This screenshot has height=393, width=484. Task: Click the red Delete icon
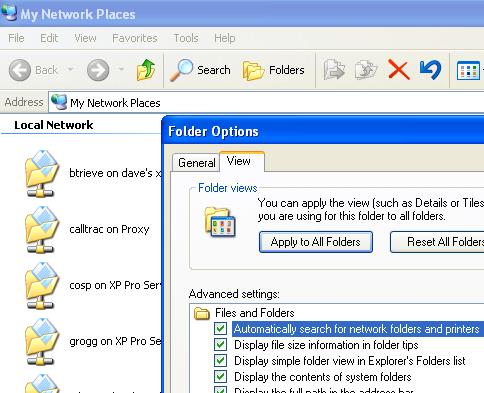point(398,70)
